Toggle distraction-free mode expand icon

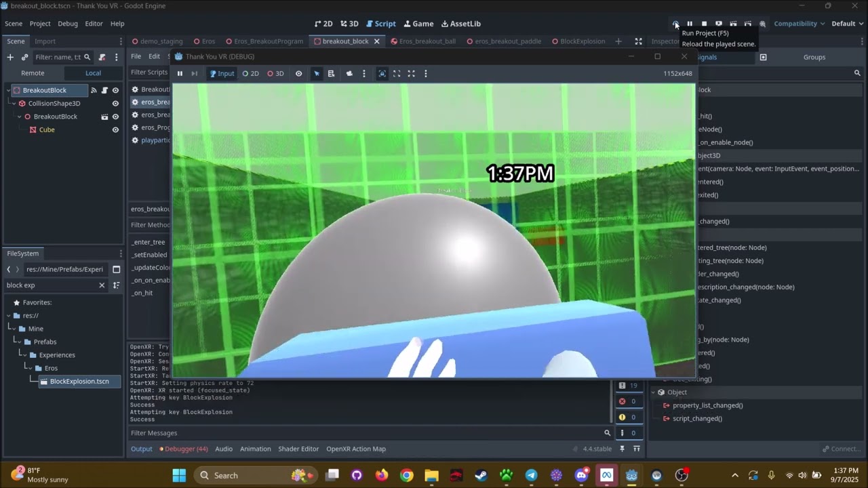[638, 41]
